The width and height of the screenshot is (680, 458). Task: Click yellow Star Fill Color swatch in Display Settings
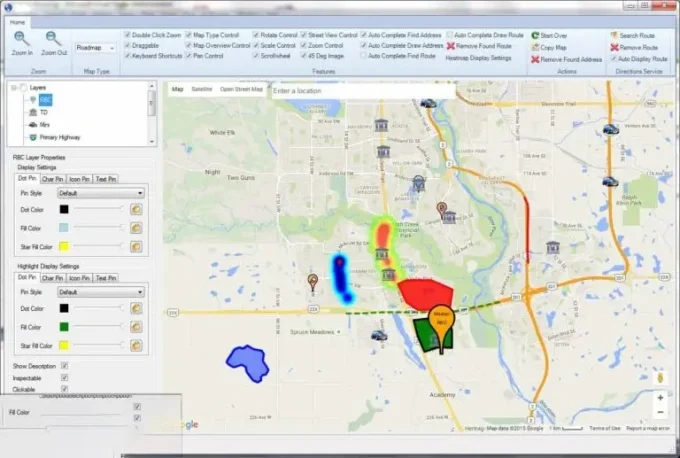point(64,245)
